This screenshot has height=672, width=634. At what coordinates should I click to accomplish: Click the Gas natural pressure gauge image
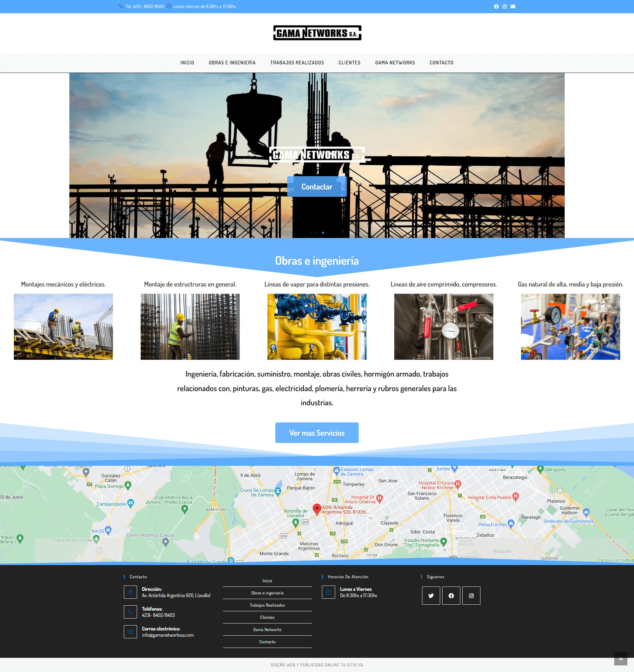pos(570,326)
